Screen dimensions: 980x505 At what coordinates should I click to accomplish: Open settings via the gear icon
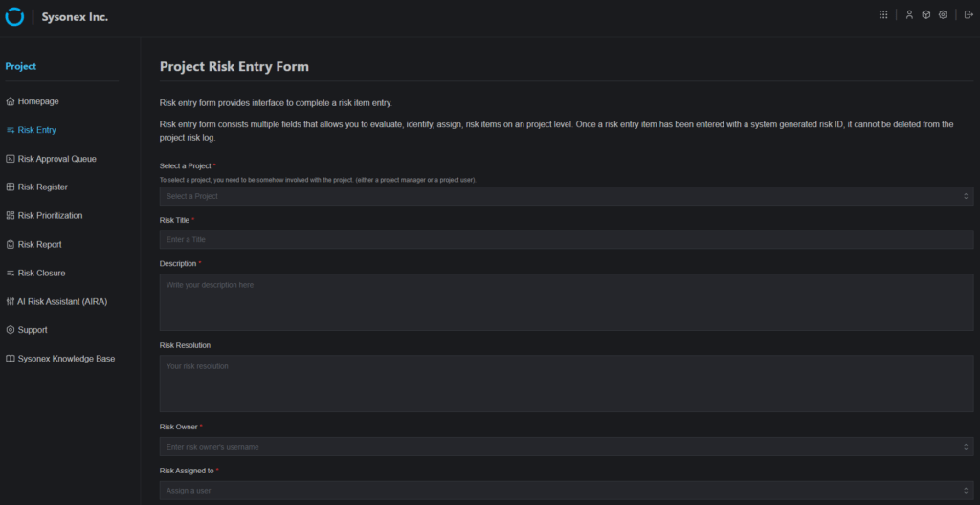(943, 14)
